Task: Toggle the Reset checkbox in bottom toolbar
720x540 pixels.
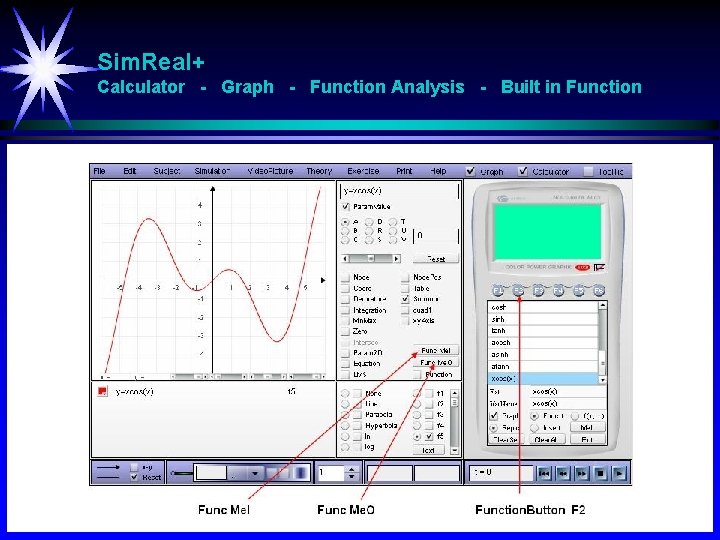Action: coord(134,478)
